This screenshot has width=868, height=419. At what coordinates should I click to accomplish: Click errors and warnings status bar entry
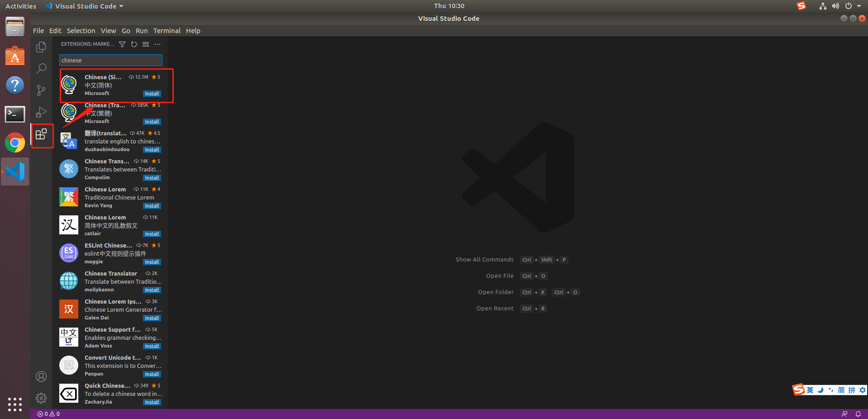pos(48,414)
